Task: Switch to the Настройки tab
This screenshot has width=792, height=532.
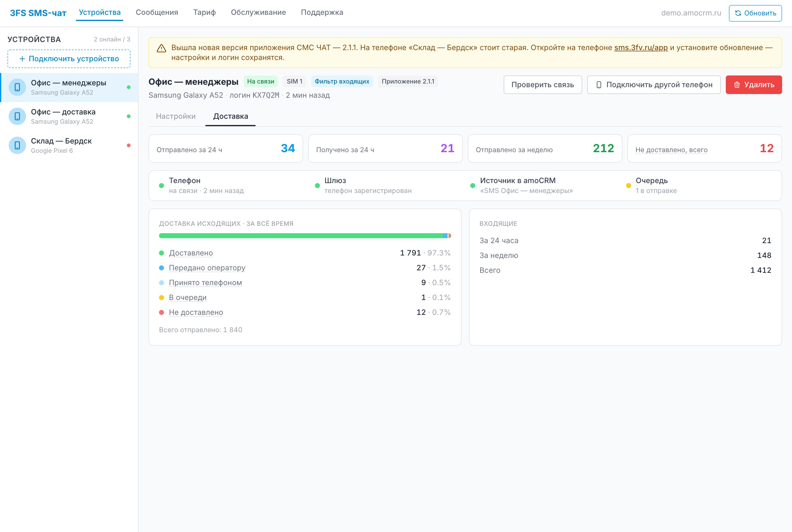Action: pyautogui.click(x=176, y=116)
